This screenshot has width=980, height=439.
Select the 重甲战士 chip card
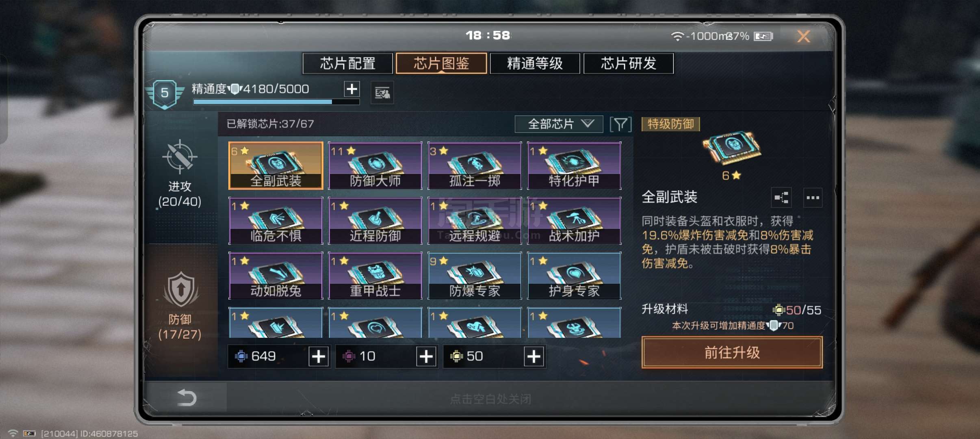(375, 276)
